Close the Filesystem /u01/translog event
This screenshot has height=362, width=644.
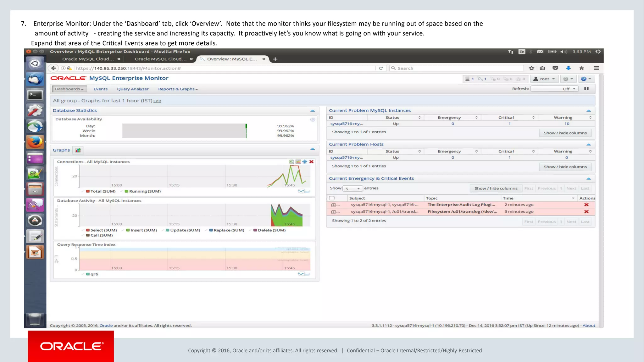(x=586, y=211)
